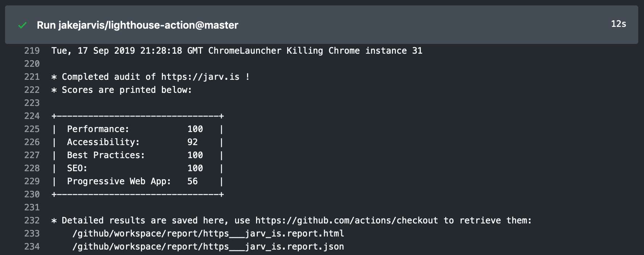
Task: Click line number 229
Action: click(32, 181)
